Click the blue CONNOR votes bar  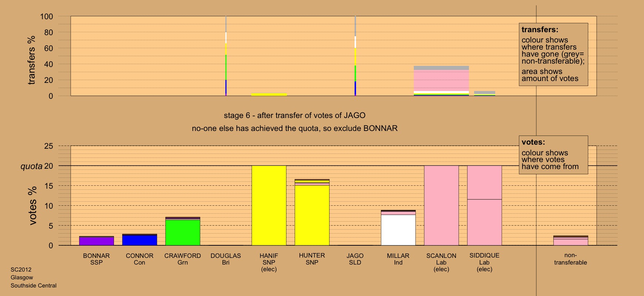(x=140, y=240)
